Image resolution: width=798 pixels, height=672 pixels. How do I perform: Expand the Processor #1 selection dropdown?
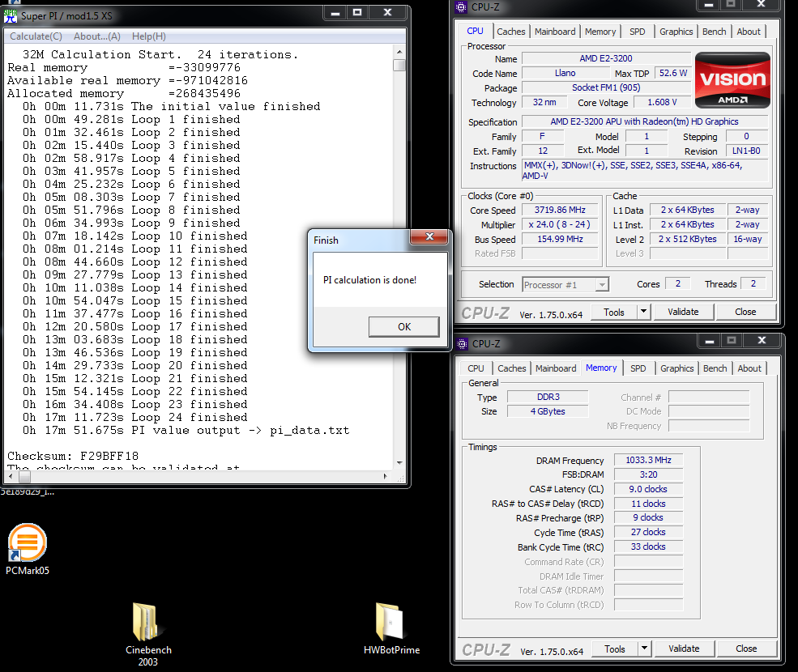pos(602,284)
